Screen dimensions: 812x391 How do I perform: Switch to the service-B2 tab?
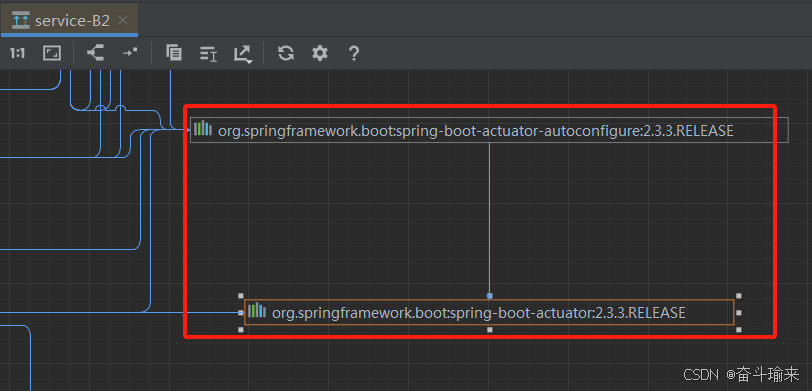click(69, 21)
